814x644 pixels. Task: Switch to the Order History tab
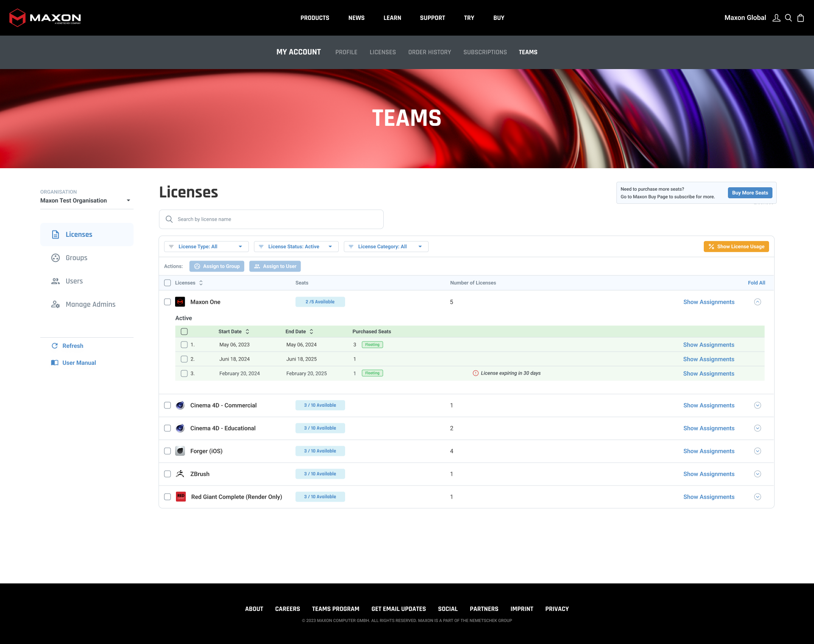point(429,52)
